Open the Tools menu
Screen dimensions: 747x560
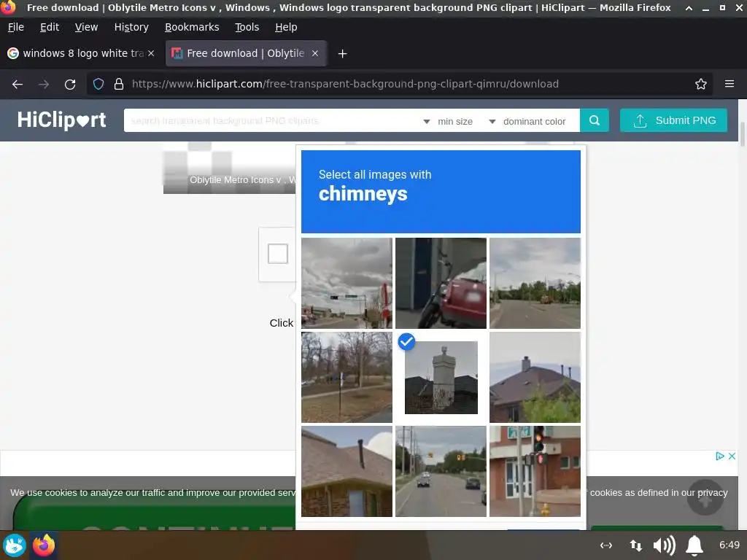[x=247, y=27]
